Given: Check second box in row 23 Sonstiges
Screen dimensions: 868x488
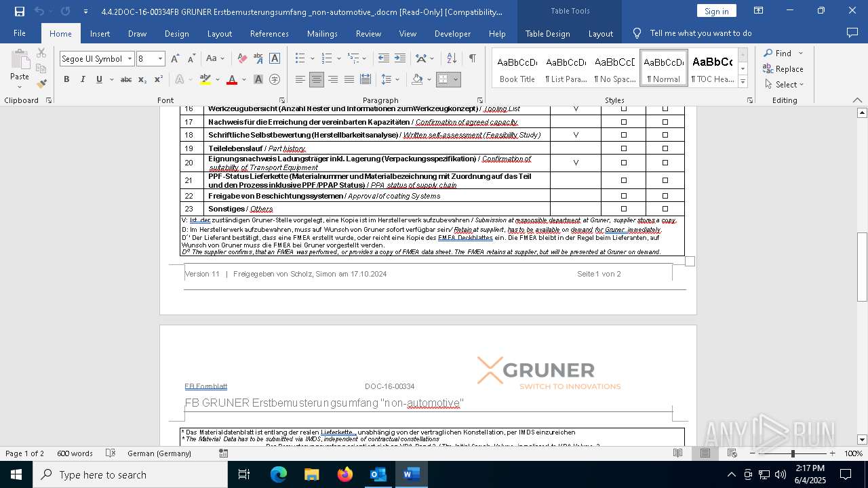Looking at the screenshot, I should (x=665, y=209).
